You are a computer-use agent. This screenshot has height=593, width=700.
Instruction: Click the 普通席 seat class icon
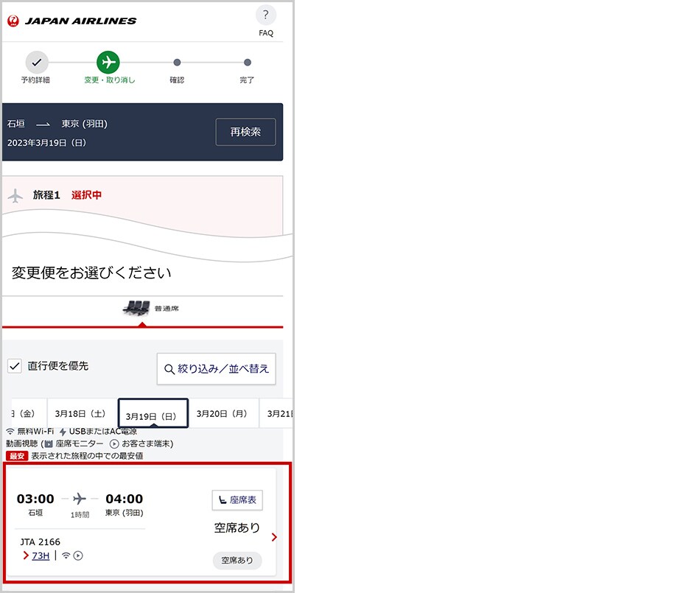(138, 309)
